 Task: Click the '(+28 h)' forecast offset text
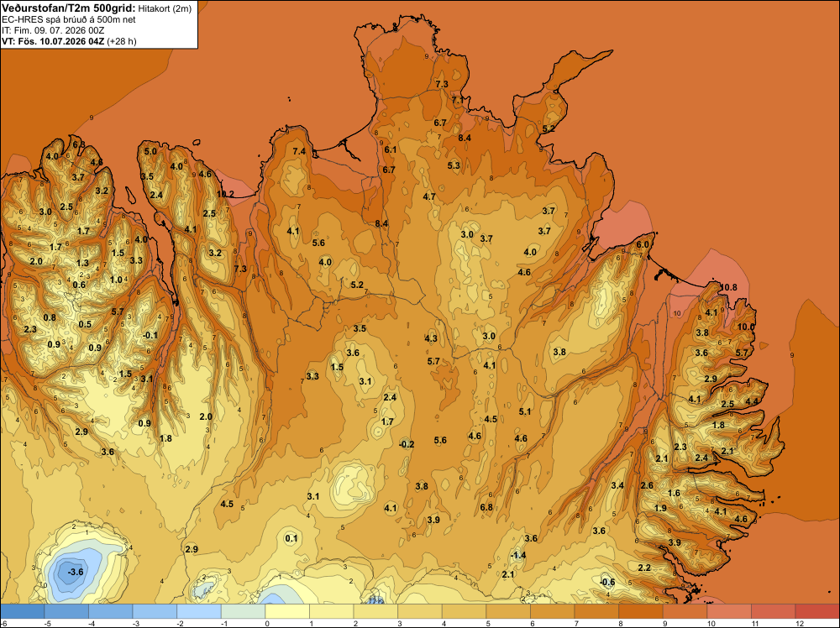tap(122, 41)
